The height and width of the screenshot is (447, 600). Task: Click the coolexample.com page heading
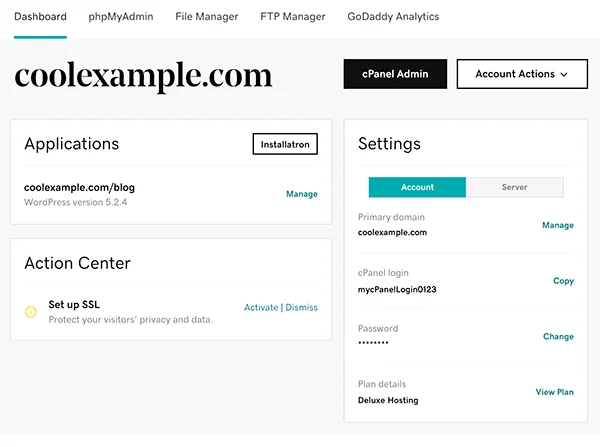143,76
